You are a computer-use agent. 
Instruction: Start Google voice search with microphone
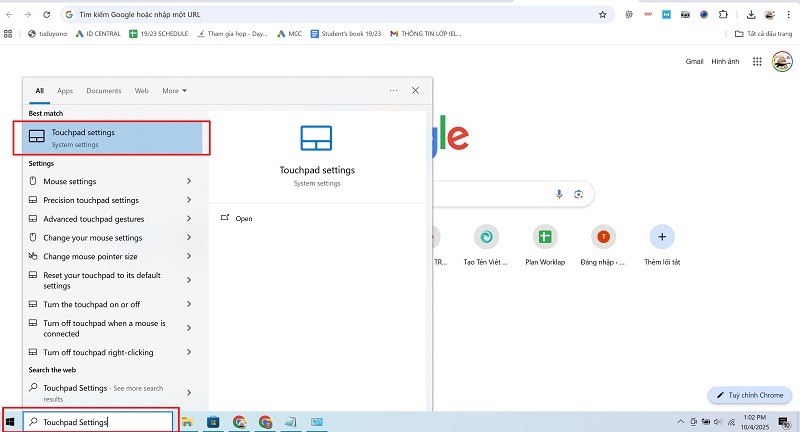tap(559, 194)
